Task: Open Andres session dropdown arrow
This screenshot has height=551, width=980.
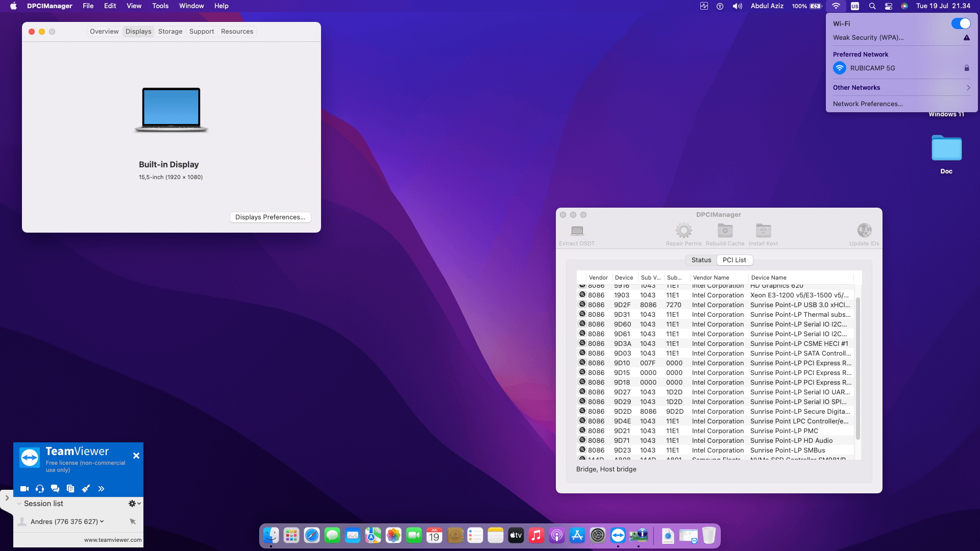Action: pyautogui.click(x=102, y=521)
